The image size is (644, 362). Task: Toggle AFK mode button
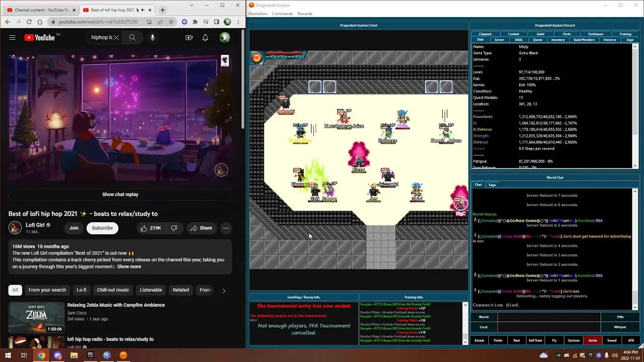[631, 340]
